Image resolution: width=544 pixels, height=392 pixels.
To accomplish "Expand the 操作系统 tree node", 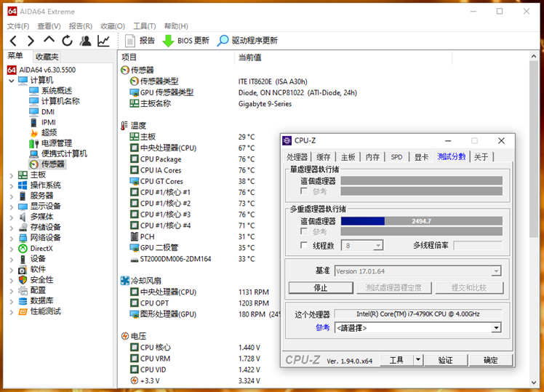I will click(x=12, y=186).
